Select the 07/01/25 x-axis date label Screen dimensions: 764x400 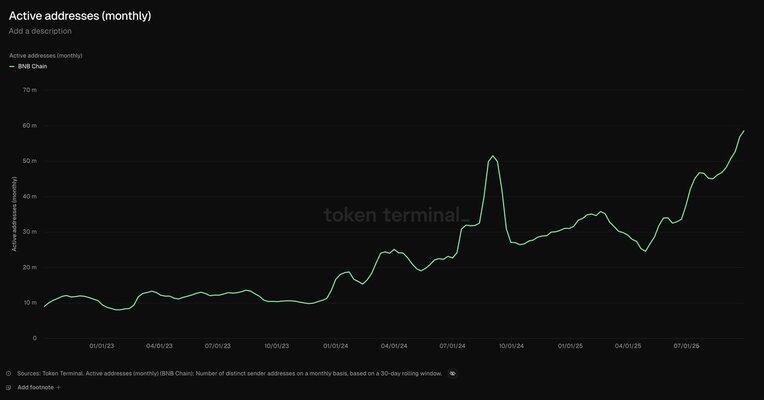tap(685, 346)
